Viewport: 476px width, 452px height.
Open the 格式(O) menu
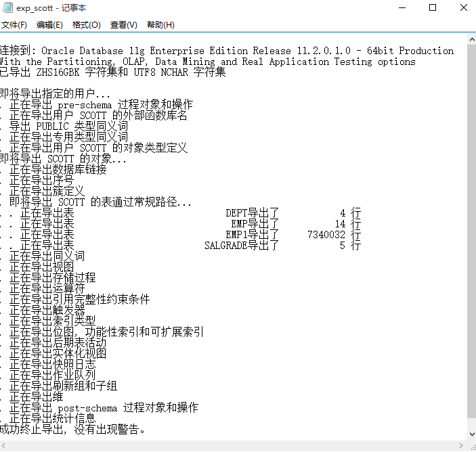click(x=87, y=25)
